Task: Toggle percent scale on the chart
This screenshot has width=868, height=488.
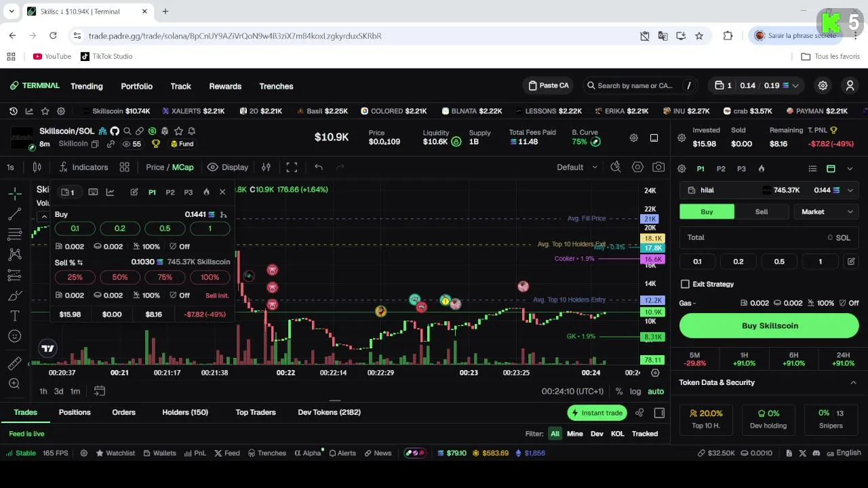Action: [x=619, y=391]
